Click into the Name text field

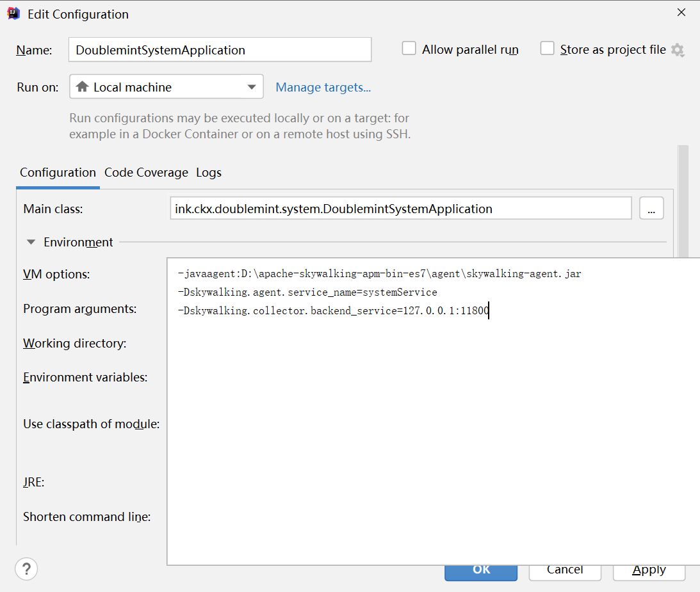pyautogui.click(x=220, y=50)
